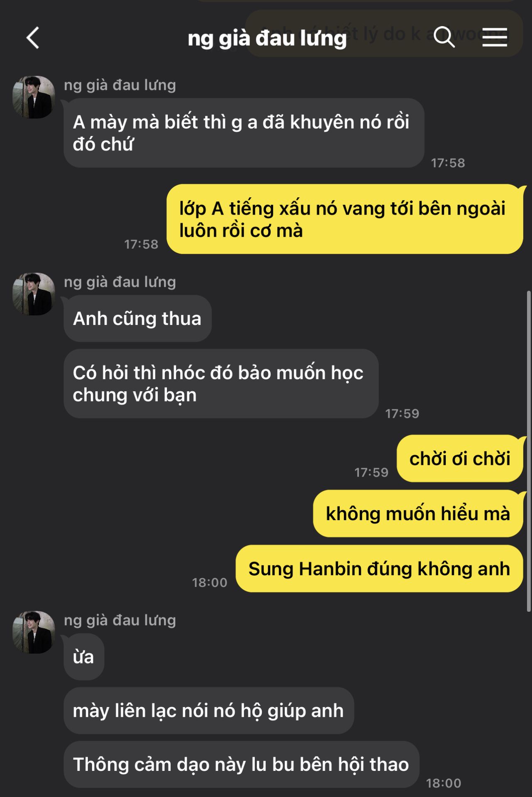Viewport: 532px width, 797px height.
Task: Select the "Anh cũng thua" bubble
Action: [138, 318]
